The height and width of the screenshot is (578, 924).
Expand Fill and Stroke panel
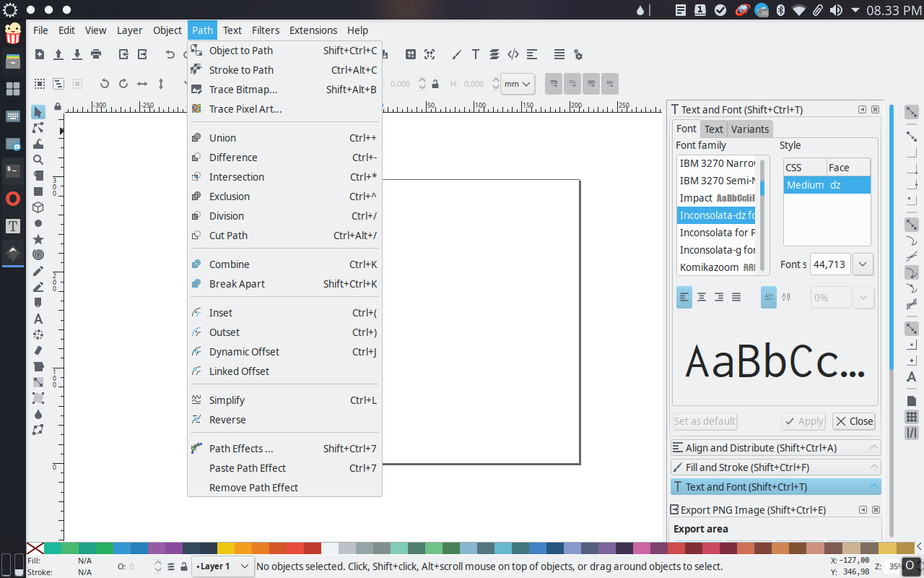pyautogui.click(x=775, y=467)
